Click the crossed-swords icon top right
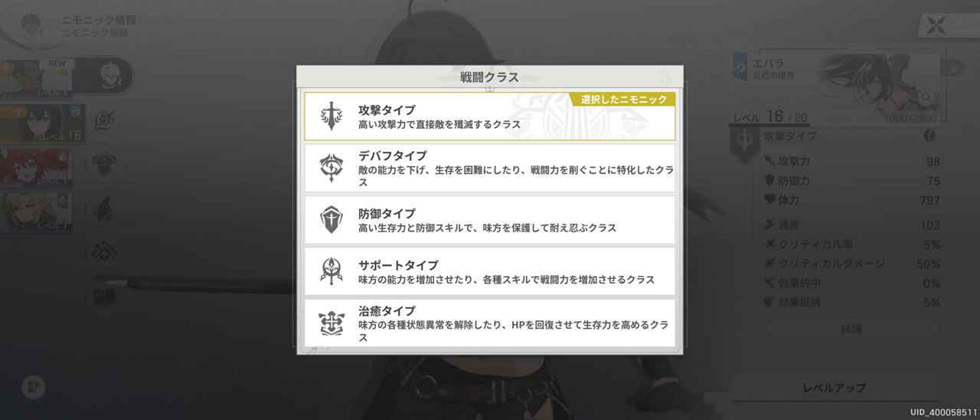 click(x=935, y=24)
